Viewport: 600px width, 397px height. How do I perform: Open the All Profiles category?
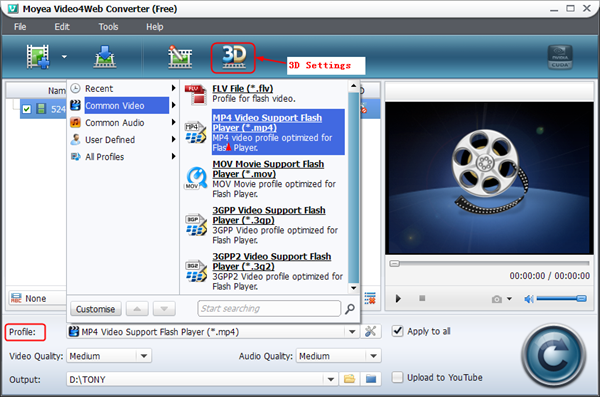[x=122, y=157]
